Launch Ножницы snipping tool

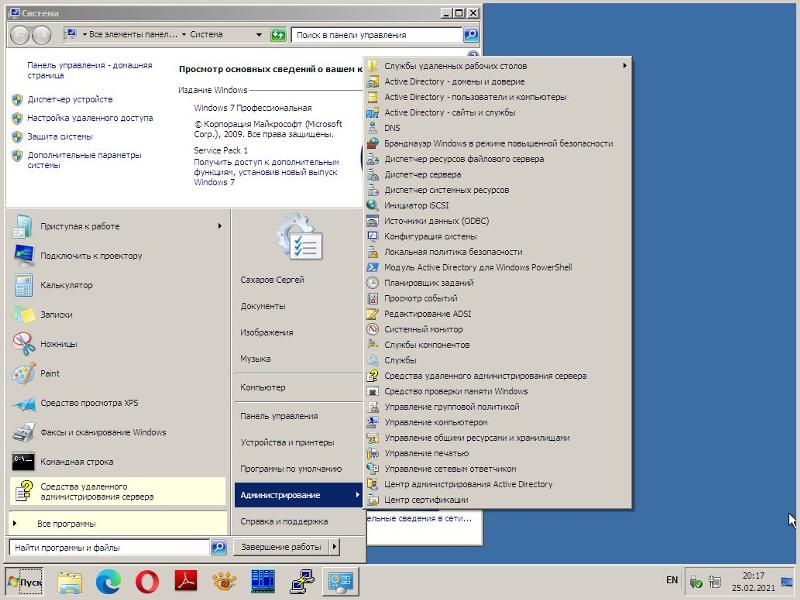(117, 344)
